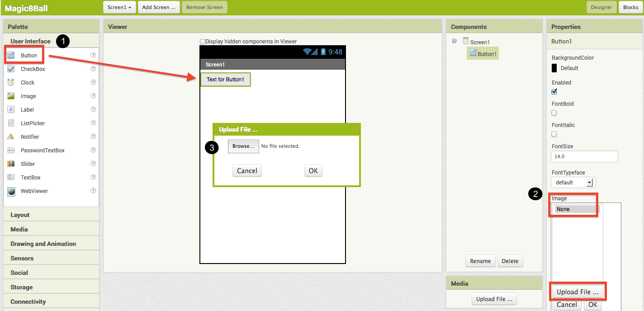
Task: Select Screen1 in Components tree
Action: pyautogui.click(x=480, y=42)
